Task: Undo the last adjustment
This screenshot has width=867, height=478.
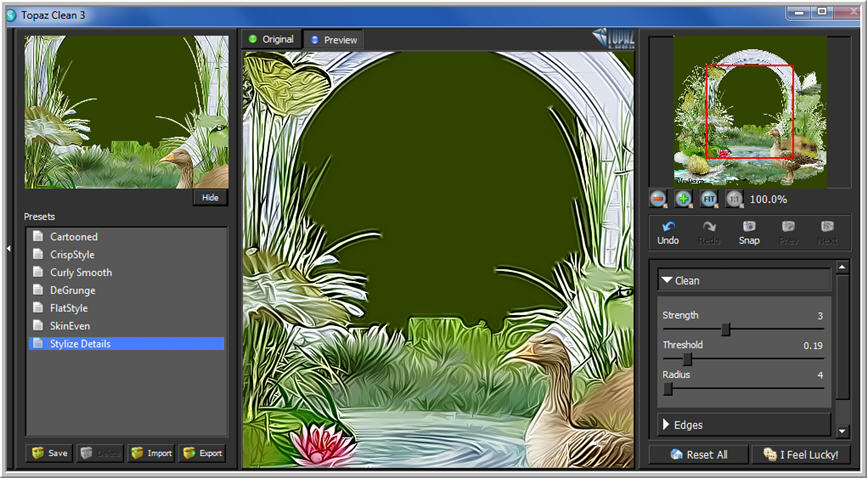Action: point(668,232)
